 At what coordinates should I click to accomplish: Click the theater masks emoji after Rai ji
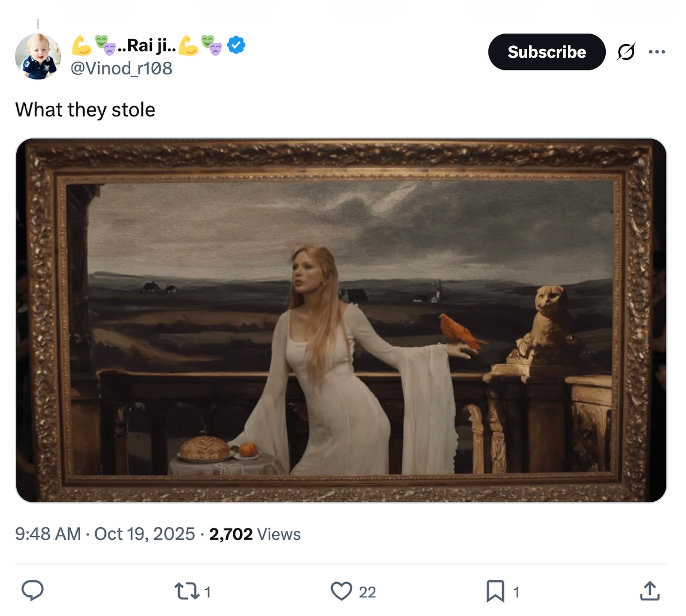(x=212, y=45)
